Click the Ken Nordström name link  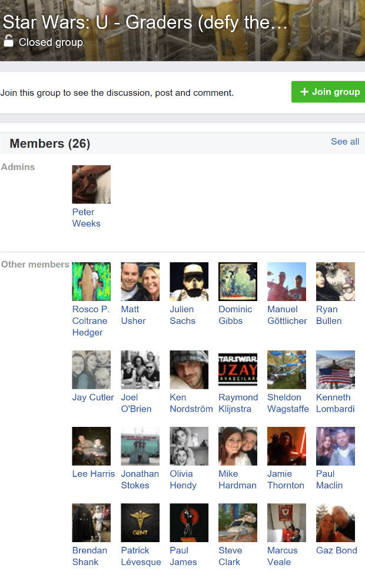(x=191, y=403)
